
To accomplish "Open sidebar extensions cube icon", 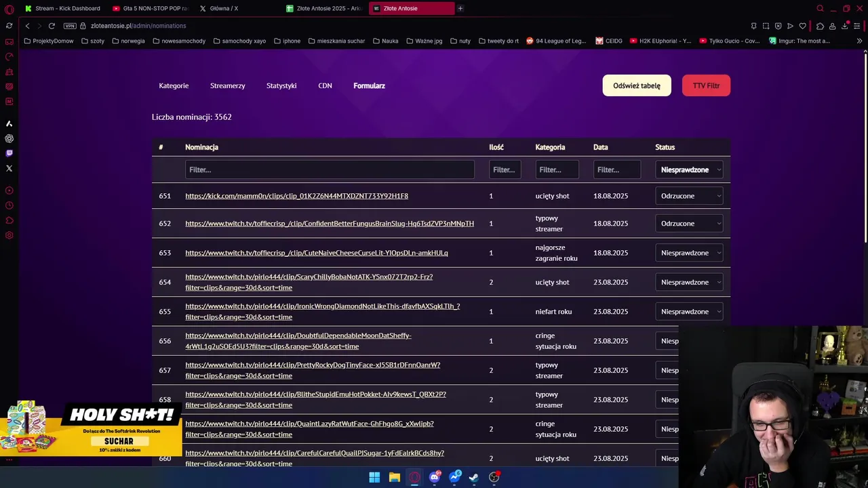I will click(9, 220).
